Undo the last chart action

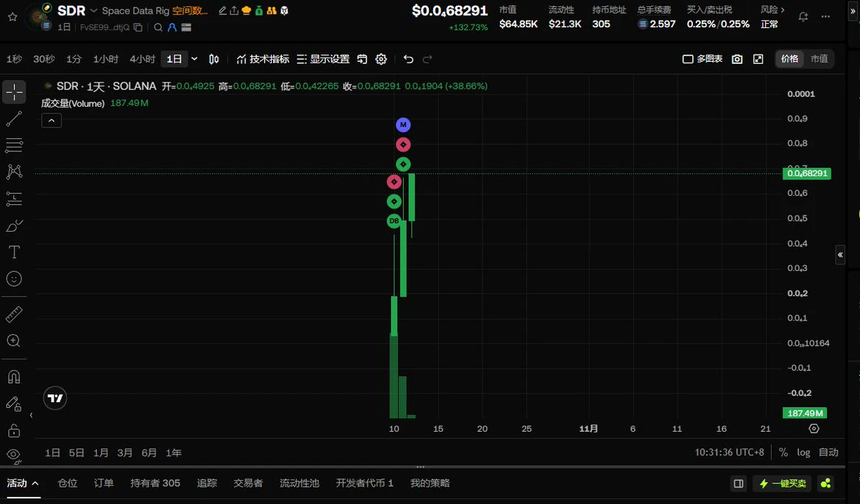408,60
